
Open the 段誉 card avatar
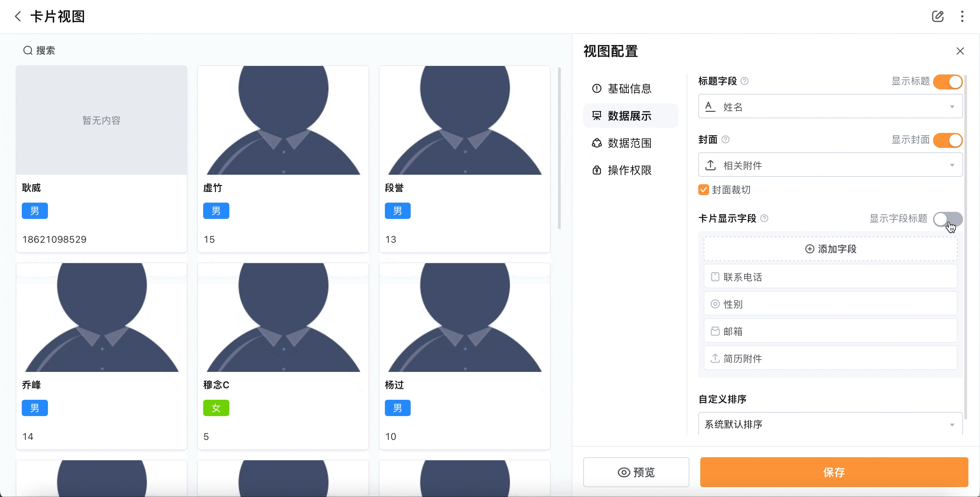pos(464,120)
